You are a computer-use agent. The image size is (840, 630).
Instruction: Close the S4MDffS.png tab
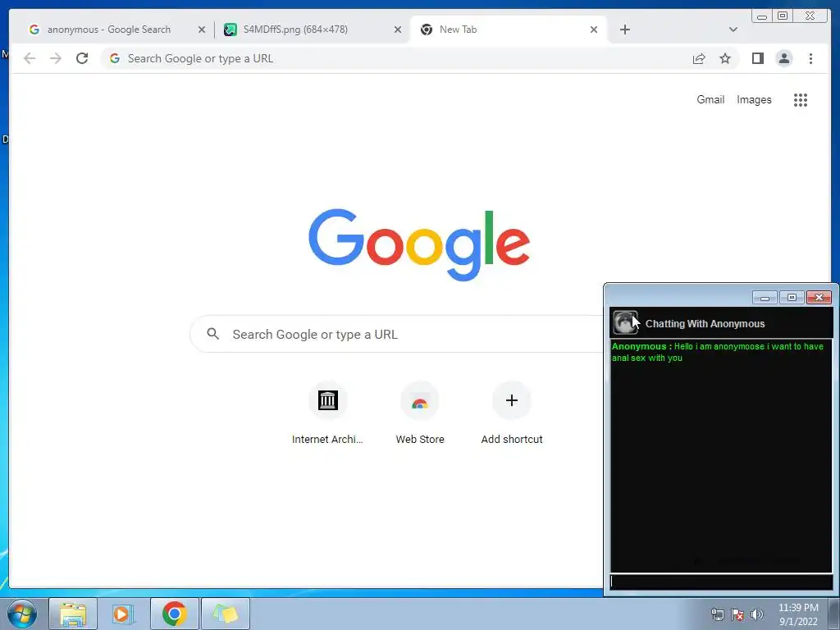click(x=398, y=30)
